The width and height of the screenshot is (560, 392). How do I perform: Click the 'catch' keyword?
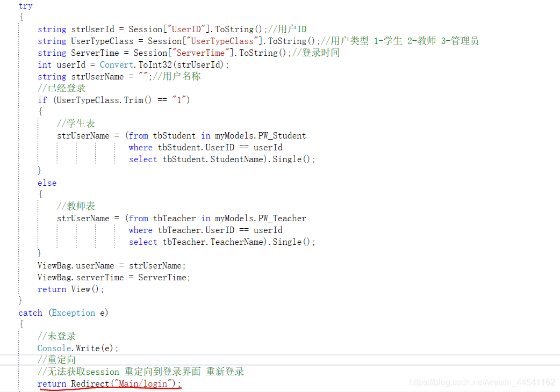(30, 313)
